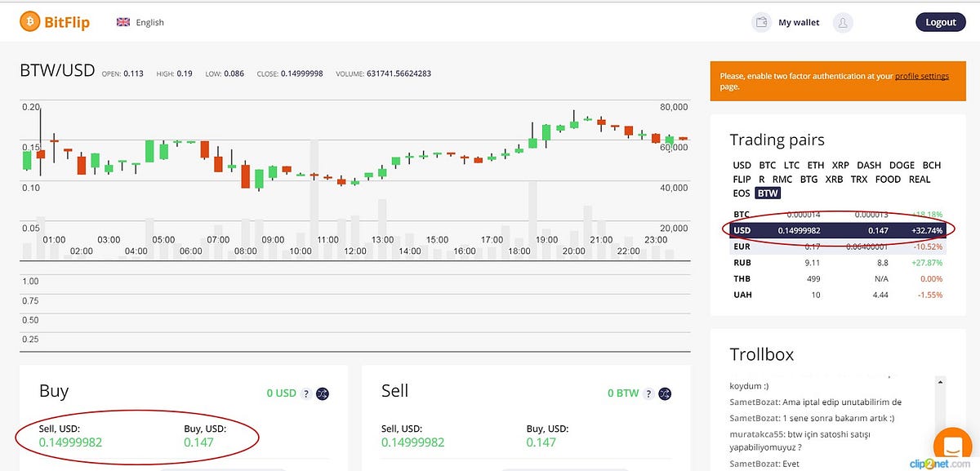Click the BitFlip logo
The width and height of the screenshot is (980, 471).
click(55, 21)
